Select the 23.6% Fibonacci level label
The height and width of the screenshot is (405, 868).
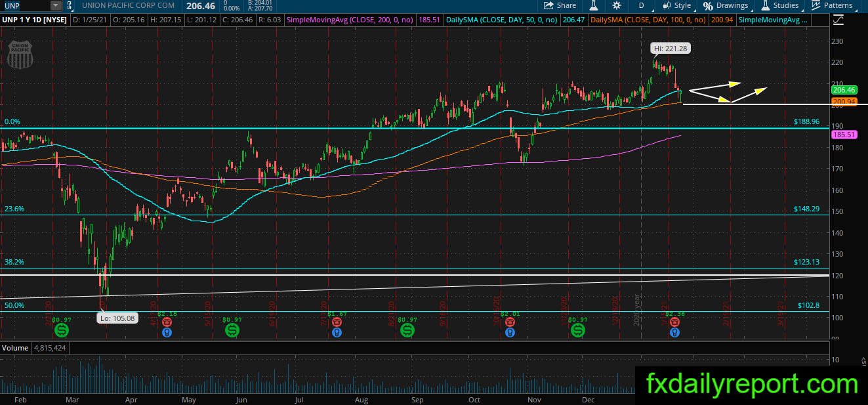(x=14, y=209)
